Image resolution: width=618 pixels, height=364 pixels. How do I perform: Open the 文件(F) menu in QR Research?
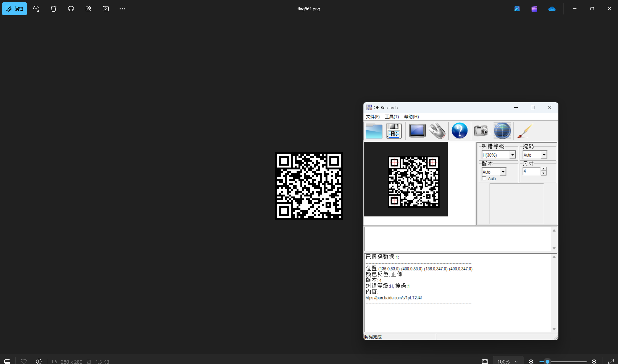[x=373, y=117]
